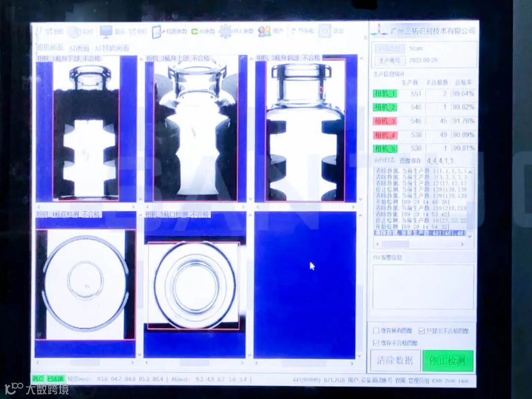This screenshot has width=532, height=399.
Task: Select the highlighted last run log entry
Action: pyautogui.click(x=420, y=233)
